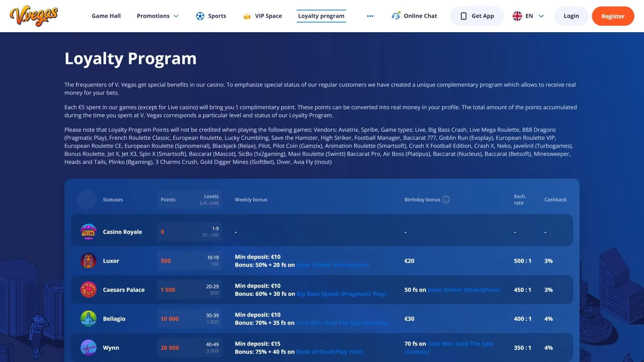Open the three-dot more menu
Screen dimensions: 644x362
point(370,16)
